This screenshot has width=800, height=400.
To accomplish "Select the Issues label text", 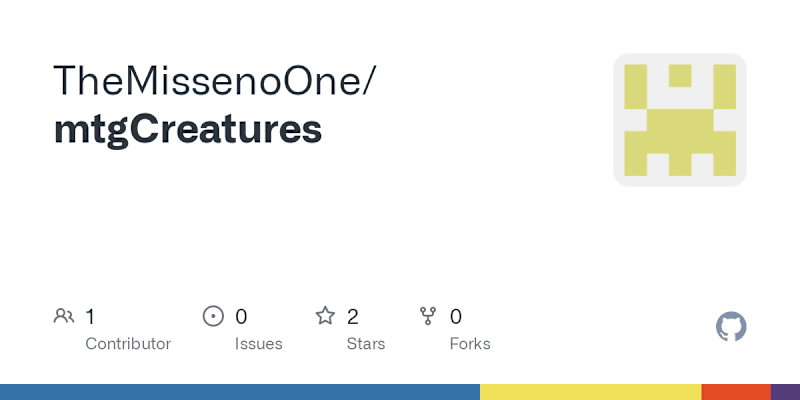I will coord(259,344).
